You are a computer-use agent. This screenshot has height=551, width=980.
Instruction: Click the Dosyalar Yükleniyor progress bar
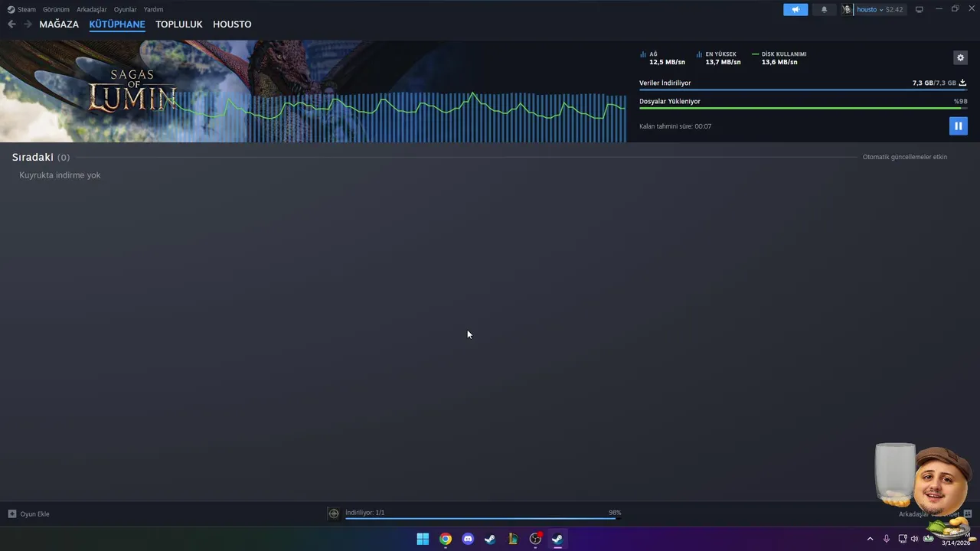click(803, 108)
